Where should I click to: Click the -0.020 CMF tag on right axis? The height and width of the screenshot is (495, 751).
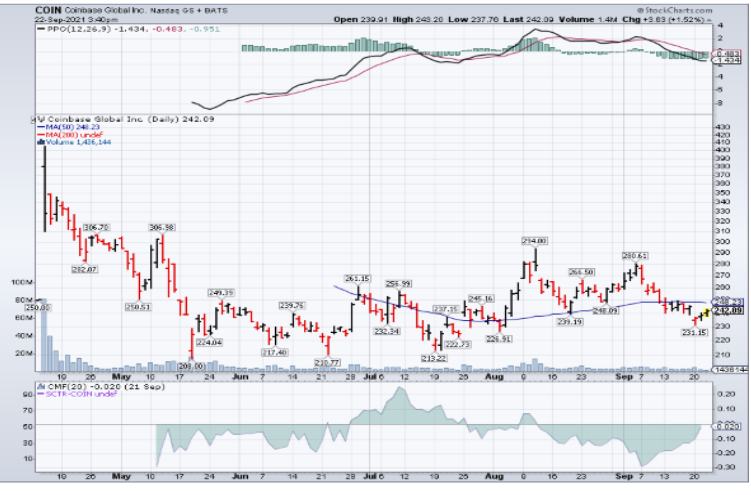[727, 427]
